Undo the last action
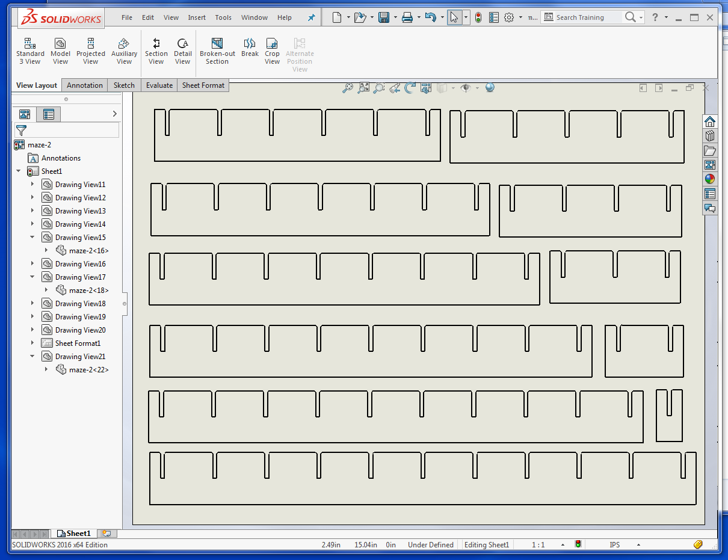The height and width of the screenshot is (560, 728). (x=430, y=17)
